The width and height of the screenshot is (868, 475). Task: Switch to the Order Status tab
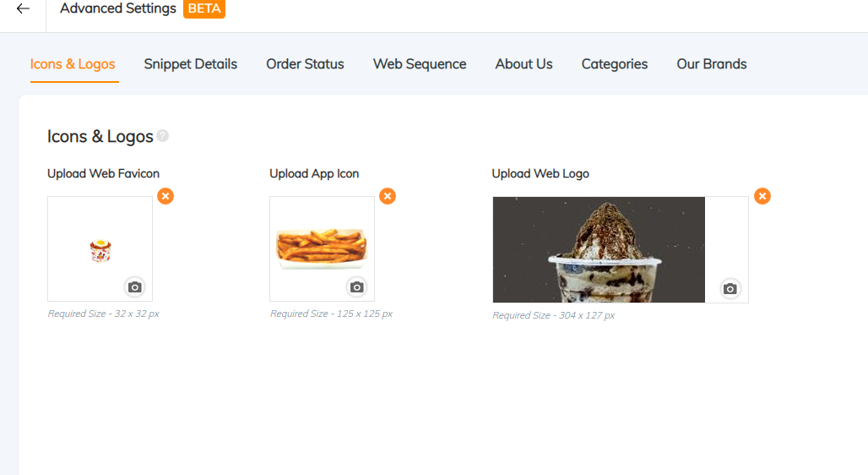tap(305, 64)
